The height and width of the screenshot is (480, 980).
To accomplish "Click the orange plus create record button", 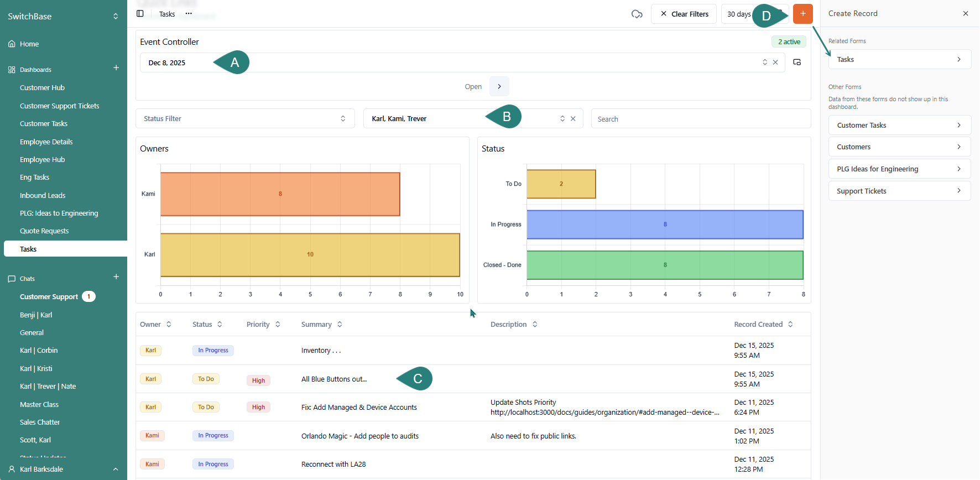I will pyautogui.click(x=802, y=14).
